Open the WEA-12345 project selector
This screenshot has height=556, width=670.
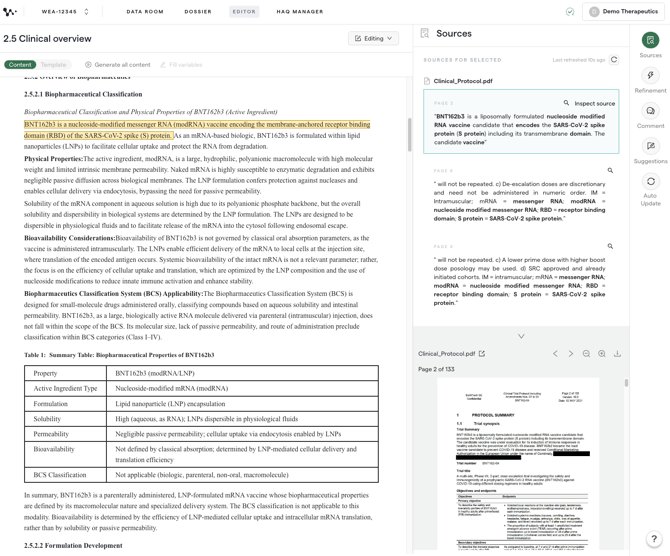65,12
